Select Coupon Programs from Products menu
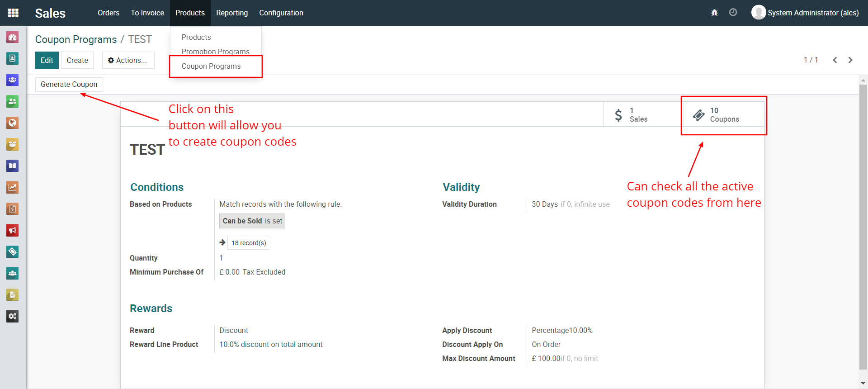The width and height of the screenshot is (868, 389). (211, 66)
